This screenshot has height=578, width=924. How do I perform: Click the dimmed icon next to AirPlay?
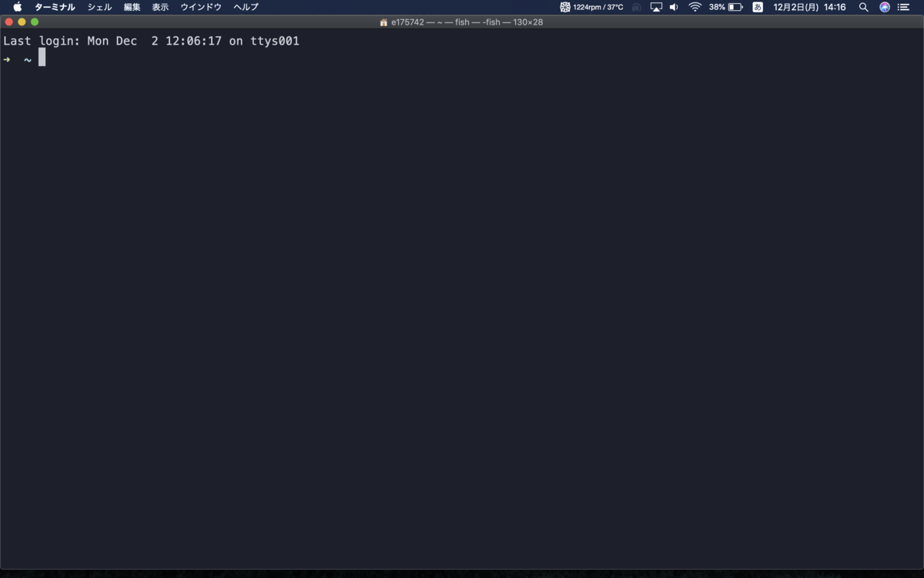click(x=636, y=7)
